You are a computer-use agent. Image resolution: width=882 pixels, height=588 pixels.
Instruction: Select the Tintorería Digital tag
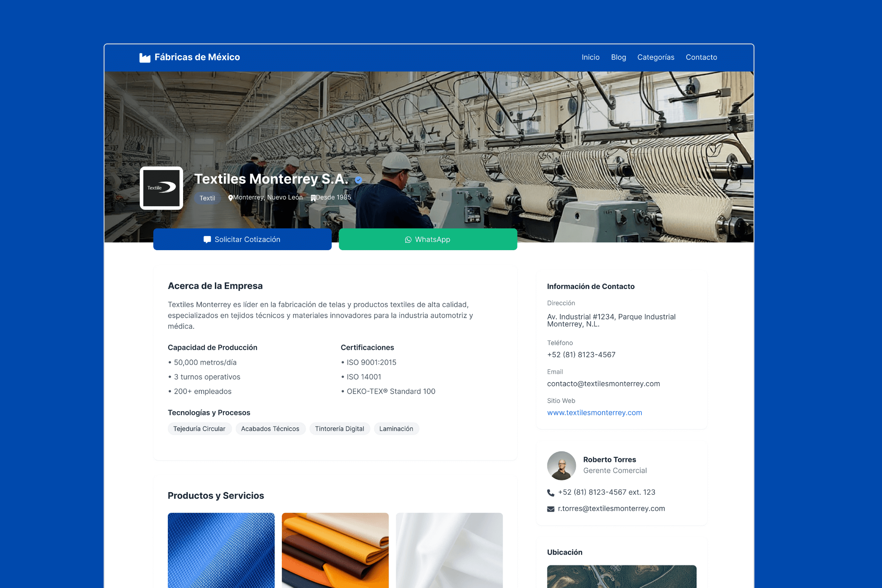click(340, 429)
